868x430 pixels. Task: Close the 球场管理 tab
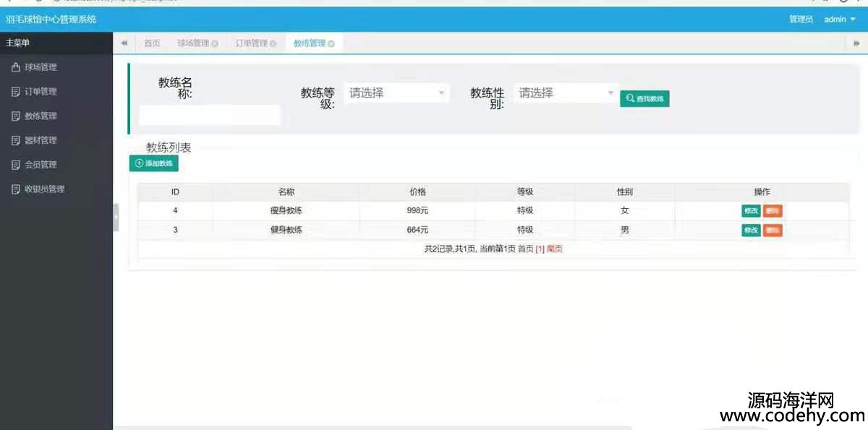pyautogui.click(x=215, y=44)
